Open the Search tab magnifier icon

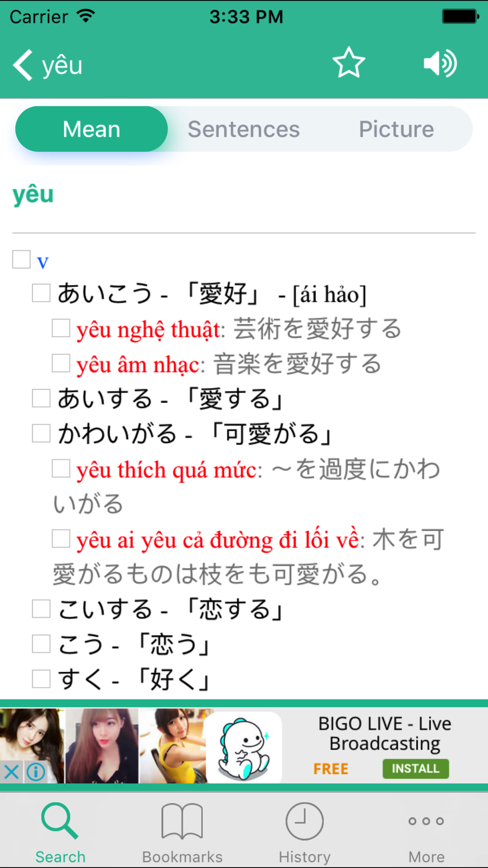point(60,822)
